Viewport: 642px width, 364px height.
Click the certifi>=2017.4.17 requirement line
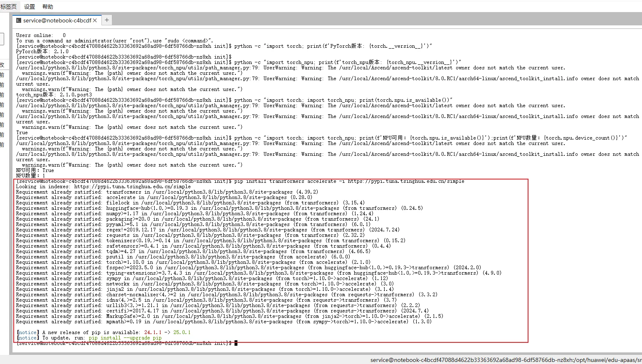click(222, 311)
